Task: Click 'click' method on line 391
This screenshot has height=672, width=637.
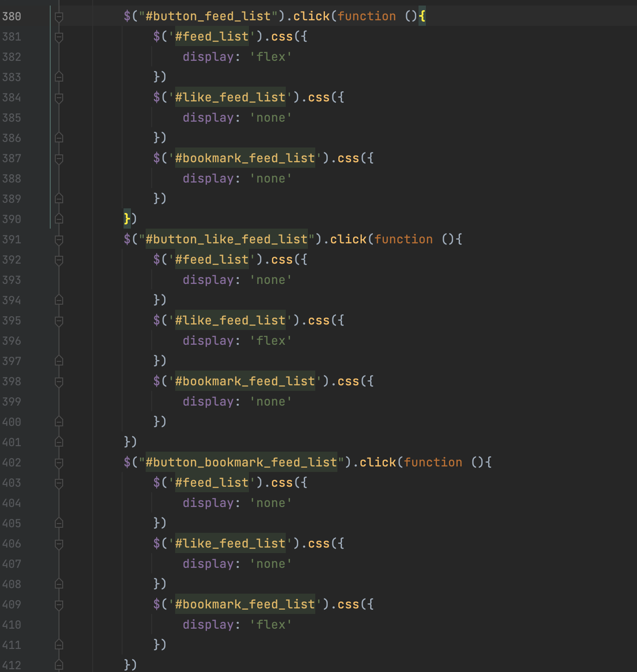Action: [348, 240]
